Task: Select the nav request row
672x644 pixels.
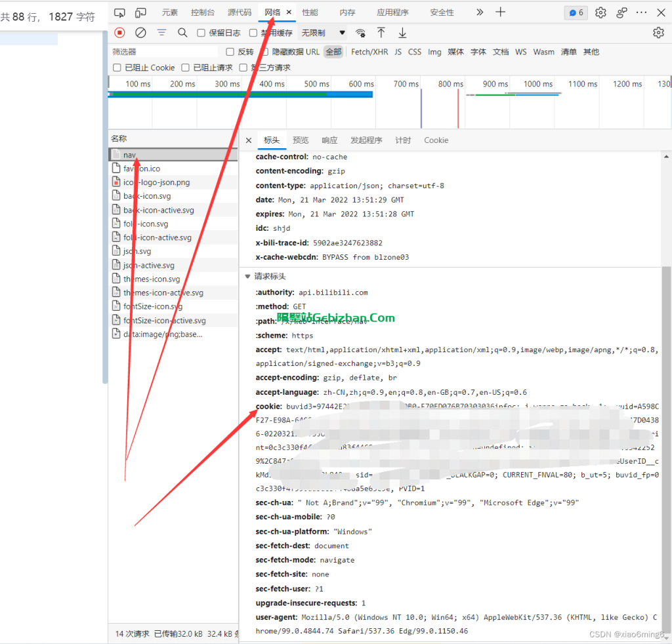Action: click(x=173, y=155)
